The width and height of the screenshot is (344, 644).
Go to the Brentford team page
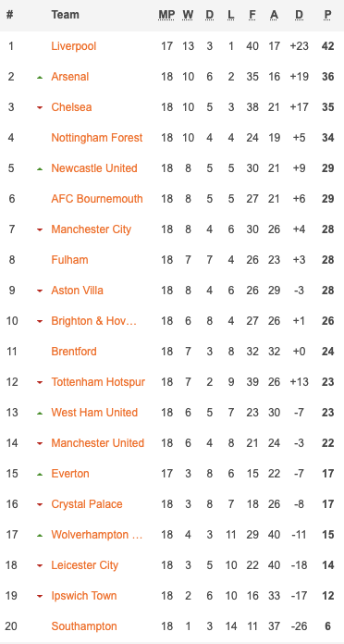(x=74, y=352)
